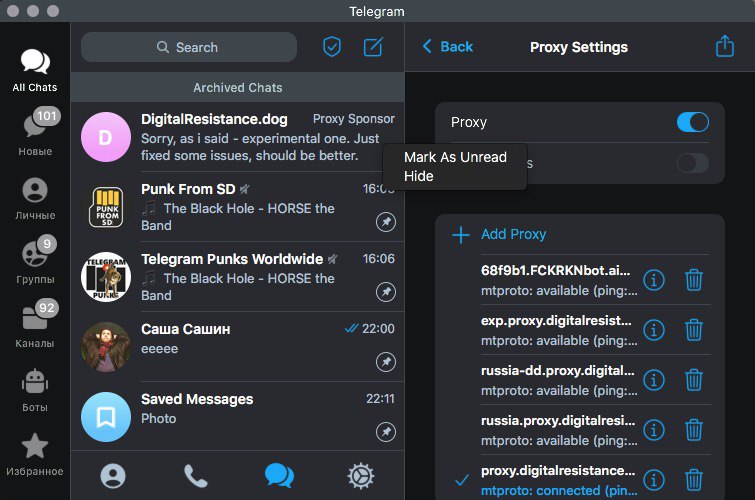Image resolution: width=755 pixels, height=500 pixels.
Task: Click the DigitalResistance.dog avatar
Action: (106, 137)
